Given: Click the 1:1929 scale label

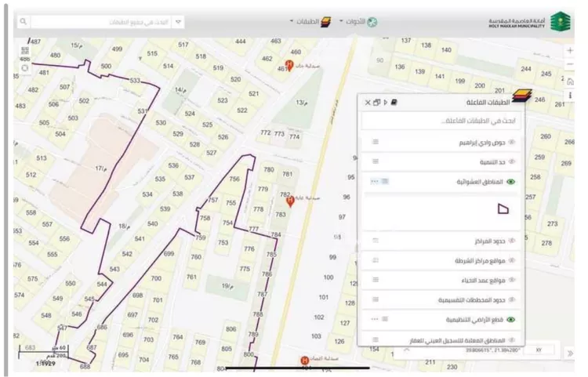Looking at the screenshot, I should [45, 364].
